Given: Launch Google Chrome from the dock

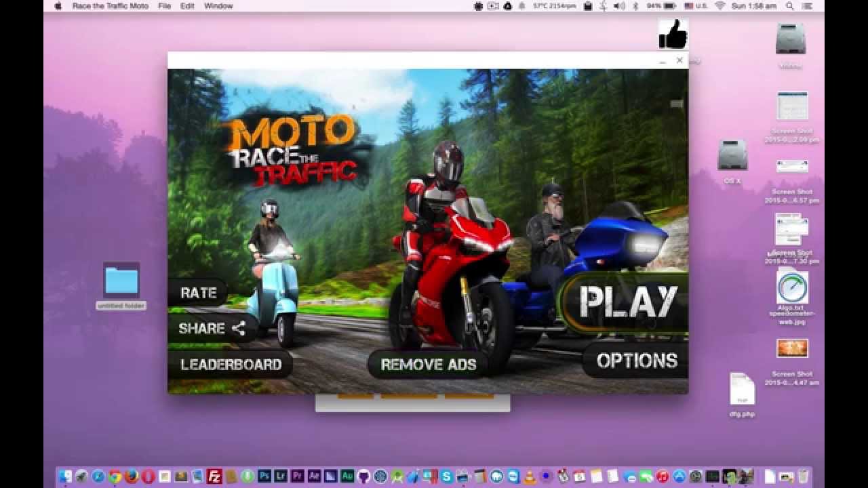Looking at the screenshot, I should [x=115, y=476].
